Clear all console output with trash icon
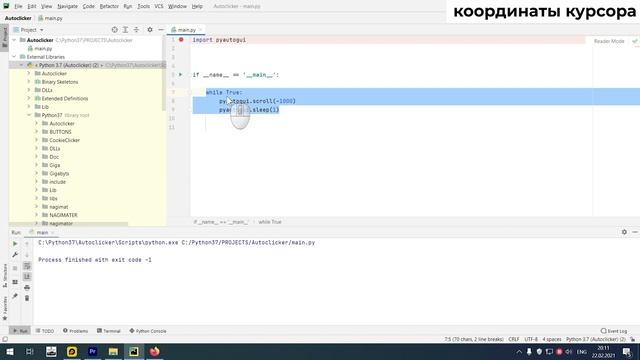The width and height of the screenshot is (640, 360). [27, 298]
